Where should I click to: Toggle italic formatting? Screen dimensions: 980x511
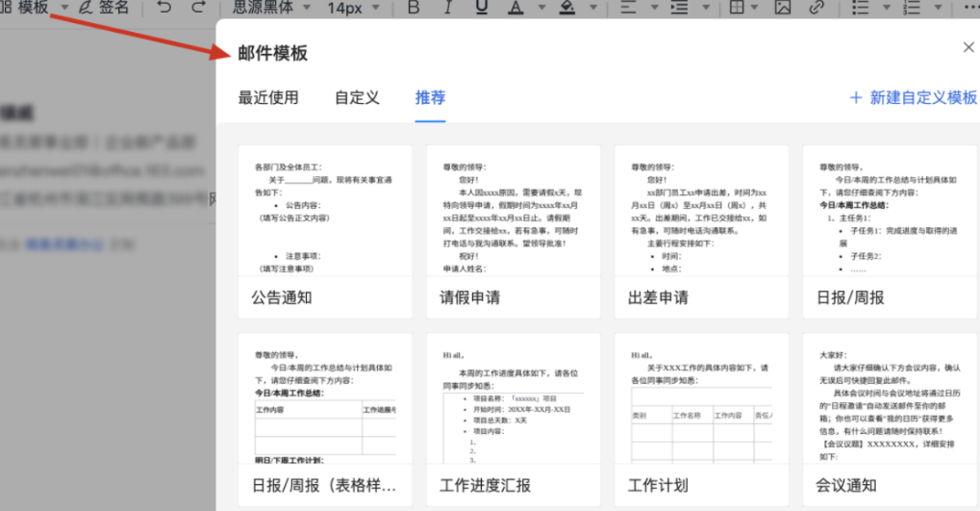click(447, 7)
